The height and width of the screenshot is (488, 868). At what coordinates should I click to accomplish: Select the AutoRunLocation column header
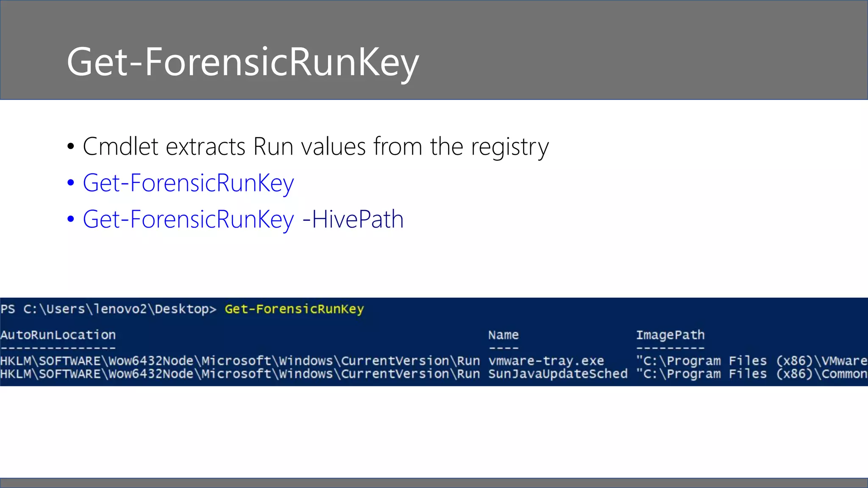(58, 335)
